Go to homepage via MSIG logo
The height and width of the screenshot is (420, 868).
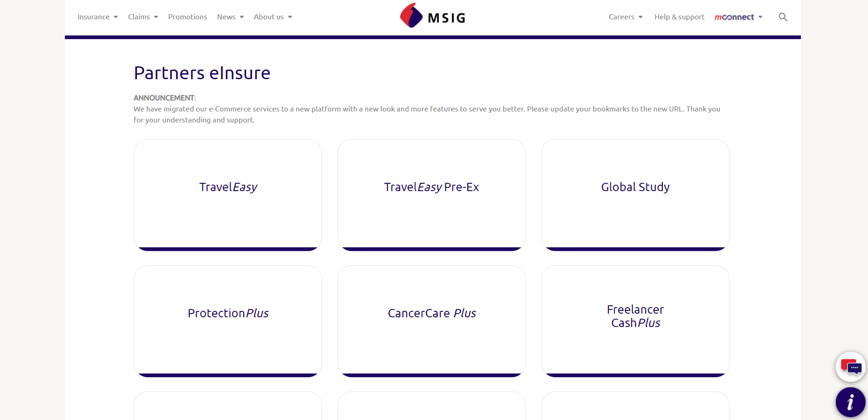pyautogui.click(x=432, y=16)
